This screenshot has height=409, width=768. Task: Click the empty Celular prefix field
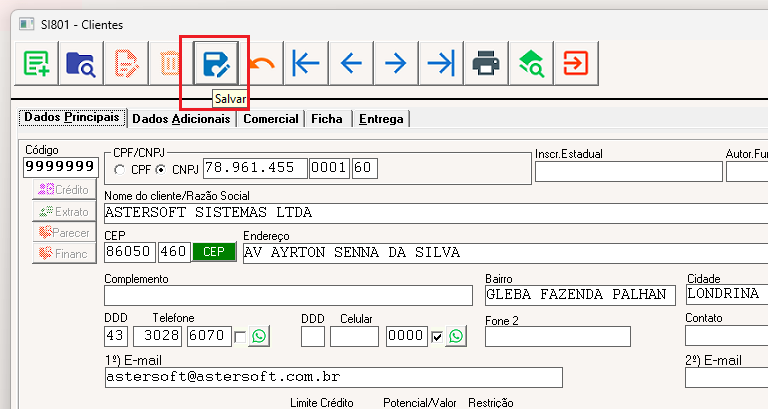354,337
